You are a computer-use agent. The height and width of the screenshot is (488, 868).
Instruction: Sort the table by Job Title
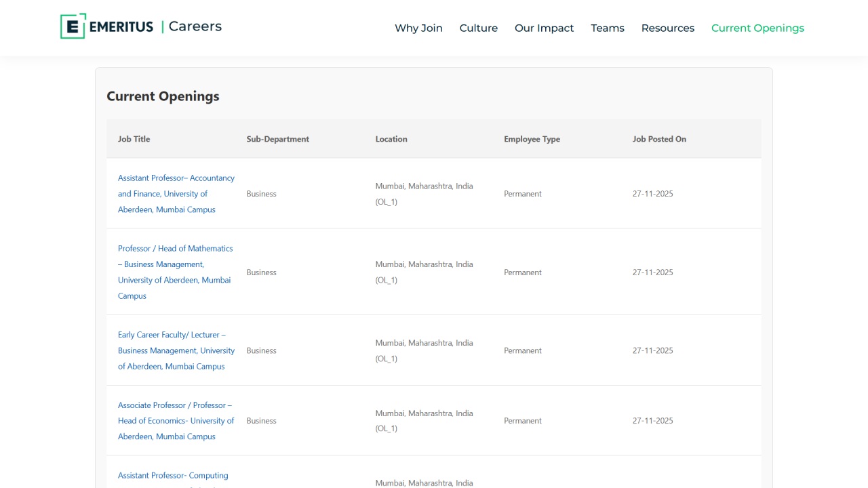pos(134,139)
